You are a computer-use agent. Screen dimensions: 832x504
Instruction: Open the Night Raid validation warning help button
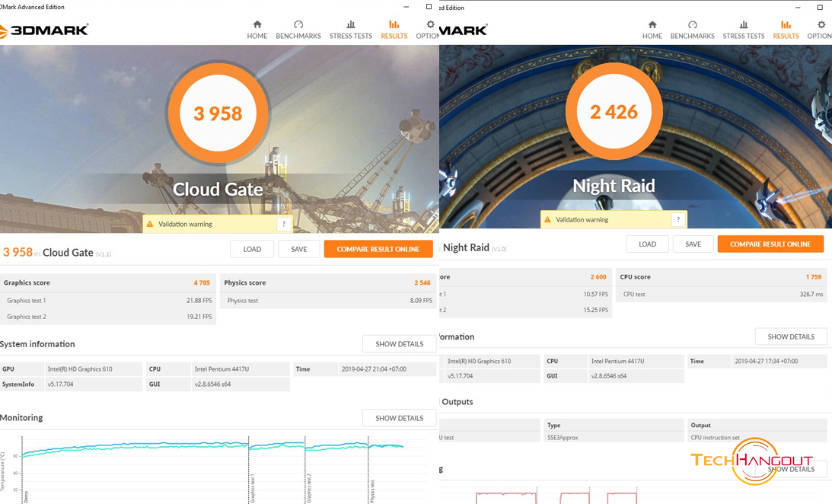[x=678, y=219]
